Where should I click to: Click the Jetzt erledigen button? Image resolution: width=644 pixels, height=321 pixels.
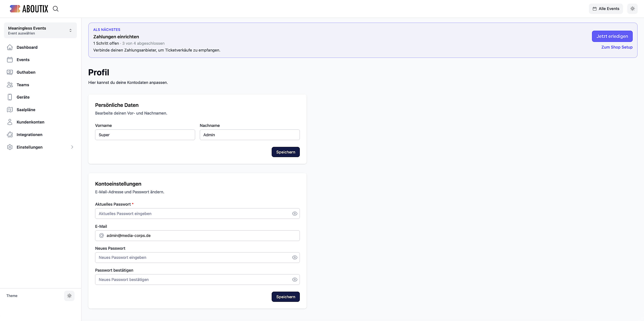pyautogui.click(x=612, y=36)
